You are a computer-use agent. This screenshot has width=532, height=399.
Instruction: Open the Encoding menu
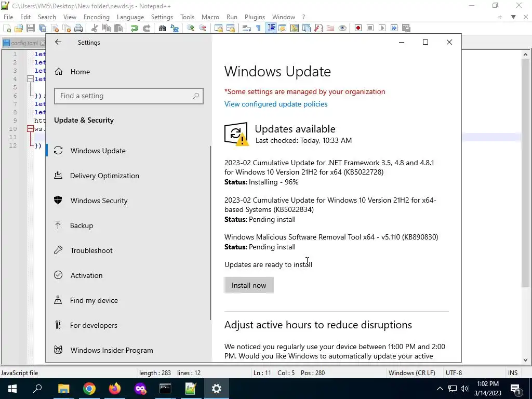click(96, 17)
